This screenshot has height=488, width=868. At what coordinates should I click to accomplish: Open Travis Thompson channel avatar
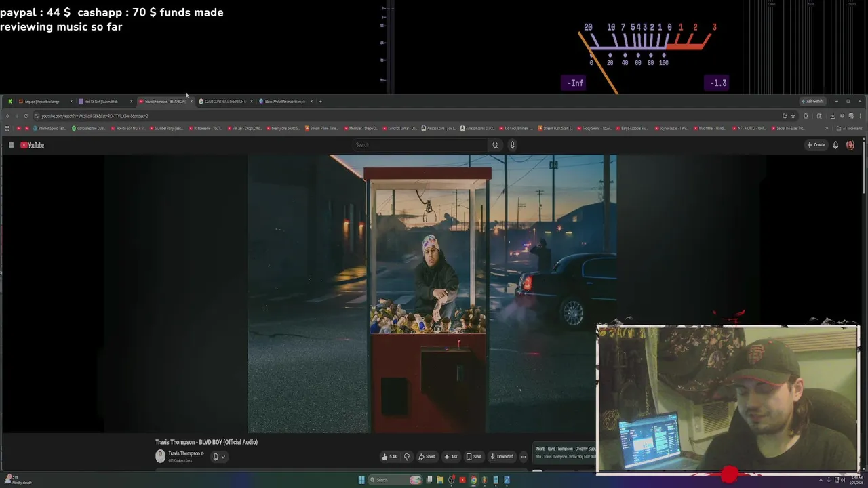[x=160, y=456]
